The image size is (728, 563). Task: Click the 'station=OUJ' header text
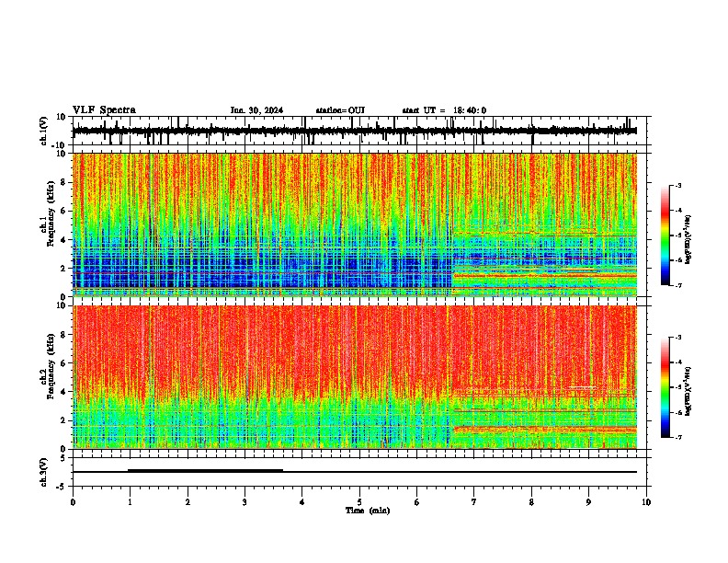(340, 110)
